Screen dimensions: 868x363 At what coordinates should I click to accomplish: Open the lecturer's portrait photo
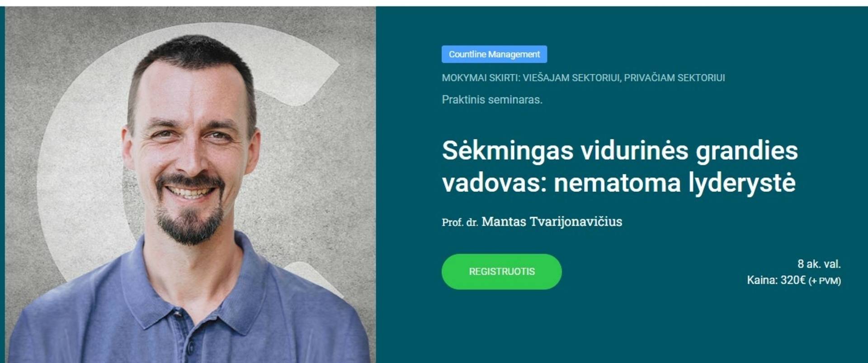pyautogui.click(x=190, y=184)
